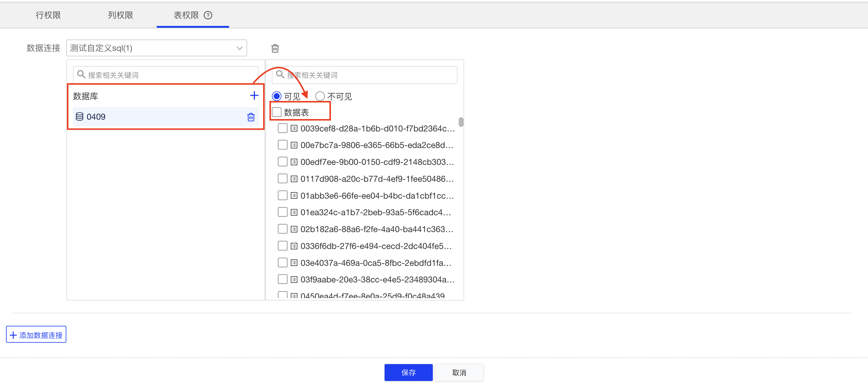
Task: Select the 可见 radio option
Action: pos(277,96)
